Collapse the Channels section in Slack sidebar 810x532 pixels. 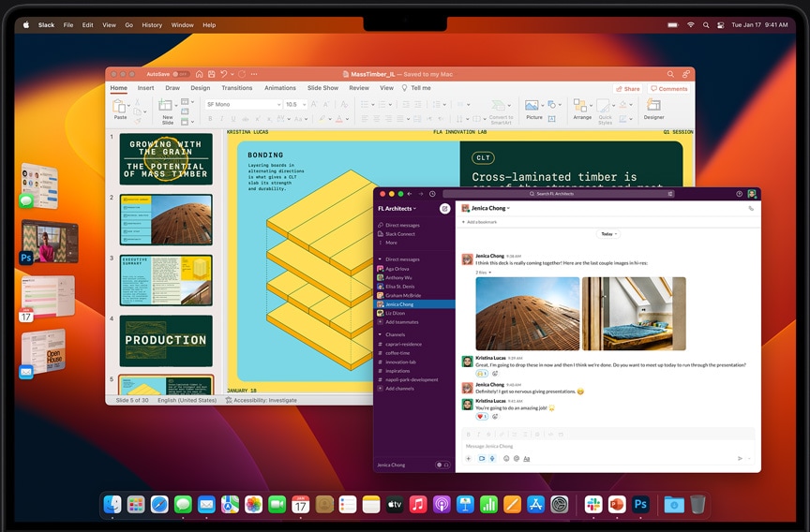[380, 334]
